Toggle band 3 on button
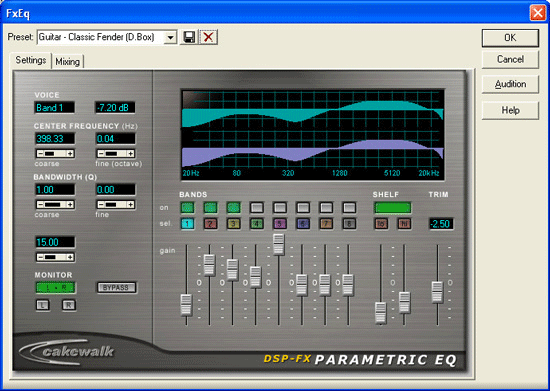Screen dimensions: 550x391 tap(234, 208)
